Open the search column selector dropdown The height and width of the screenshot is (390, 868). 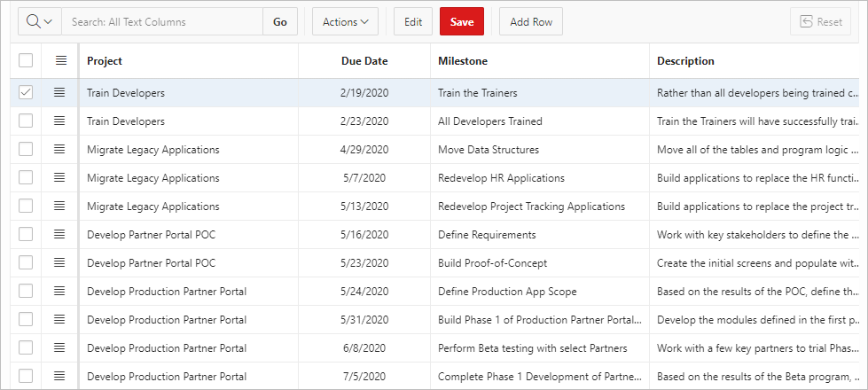(39, 21)
